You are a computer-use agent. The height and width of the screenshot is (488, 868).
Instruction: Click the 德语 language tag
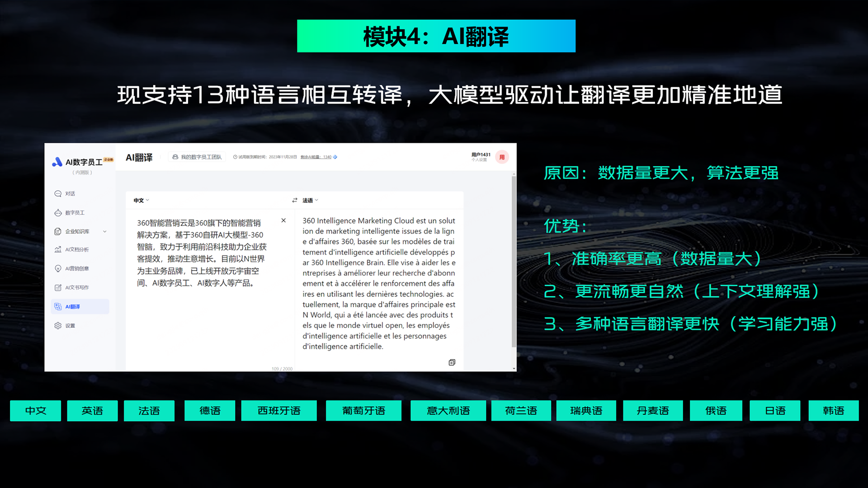(x=210, y=411)
